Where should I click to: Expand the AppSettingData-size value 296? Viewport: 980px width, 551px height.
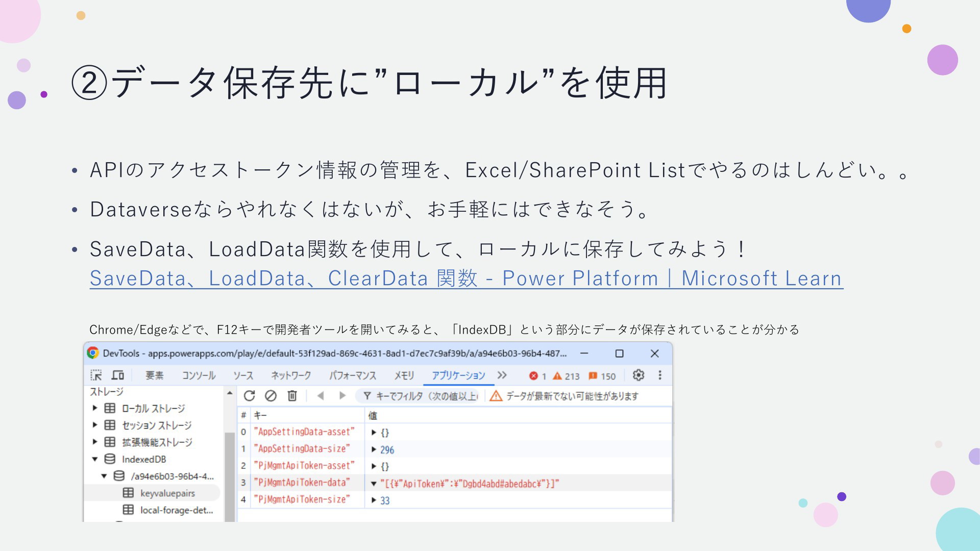(x=374, y=449)
